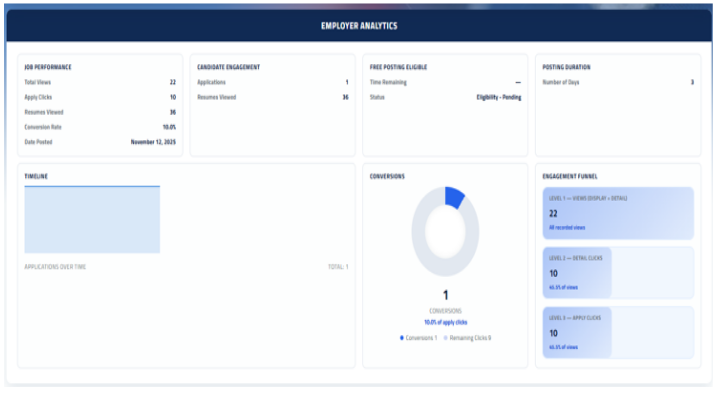
Task: Click the ENGAGEMENT FUNNEL card heading
Action: click(x=570, y=176)
